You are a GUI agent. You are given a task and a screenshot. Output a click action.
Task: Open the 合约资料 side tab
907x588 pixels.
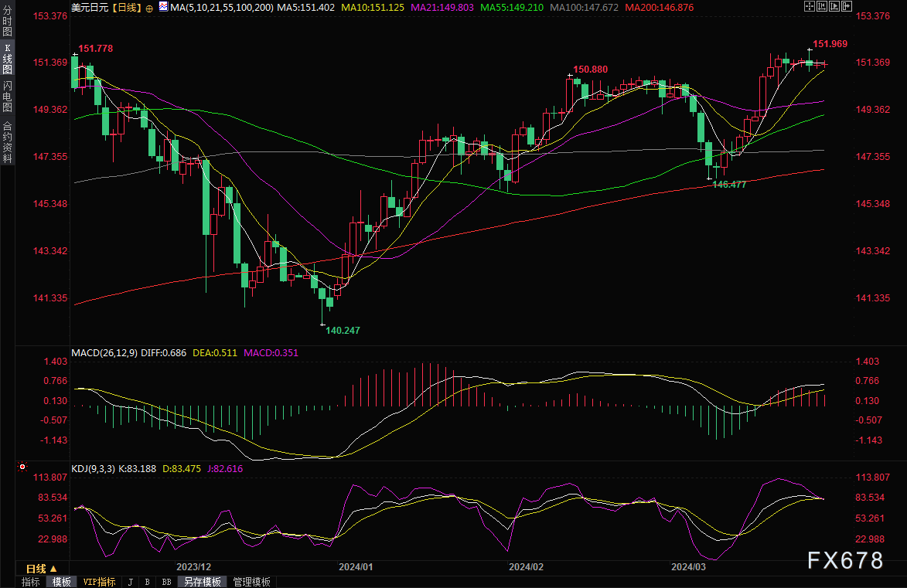pyautogui.click(x=7, y=142)
